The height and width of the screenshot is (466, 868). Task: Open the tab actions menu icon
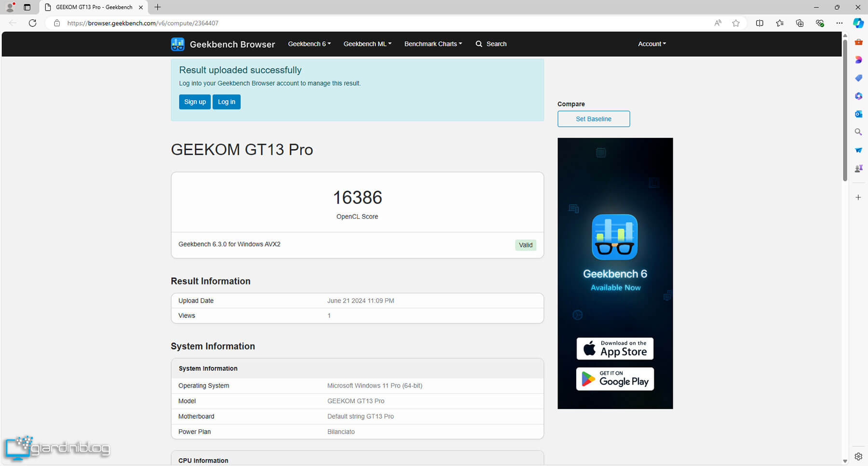coord(27,7)
